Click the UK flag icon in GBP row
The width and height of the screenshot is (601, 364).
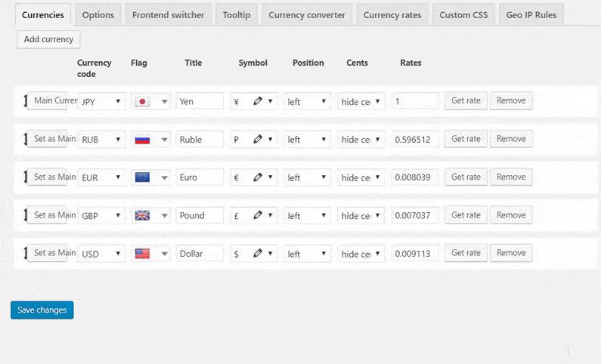pos(141,215)
